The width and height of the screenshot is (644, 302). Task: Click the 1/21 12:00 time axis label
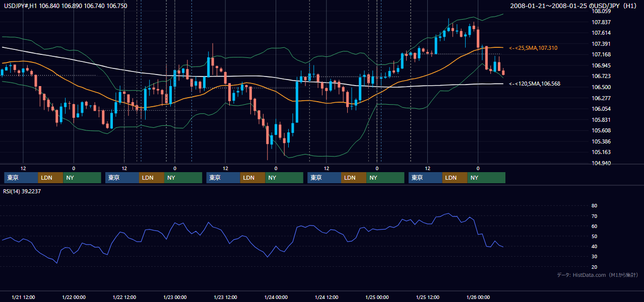pyautogui.click(x=23, y=297)
